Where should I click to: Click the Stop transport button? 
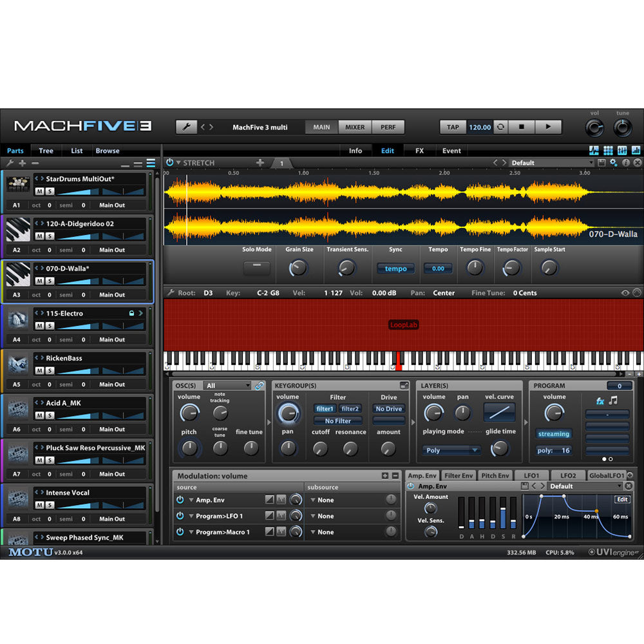[521, 127]
